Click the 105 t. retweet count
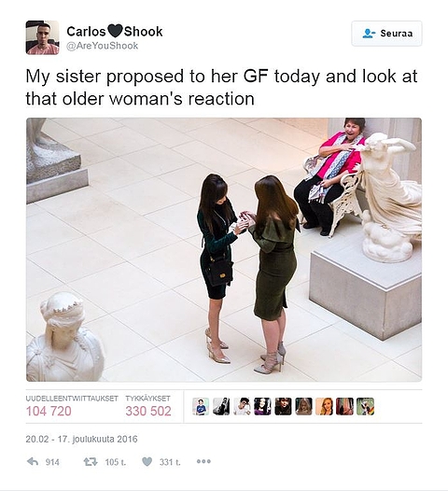 click(x=116, y=462)
